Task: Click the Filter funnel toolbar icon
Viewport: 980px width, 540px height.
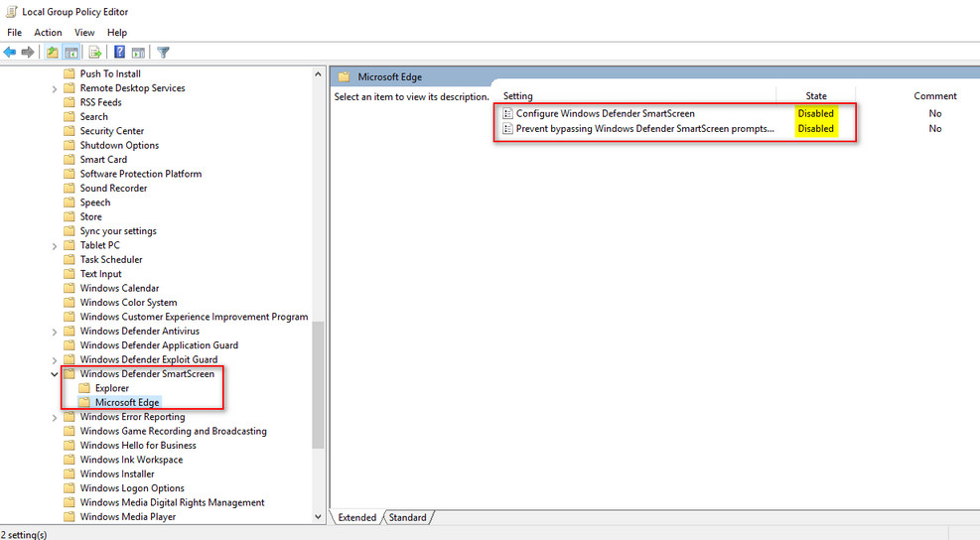Action: coord(163,53)
